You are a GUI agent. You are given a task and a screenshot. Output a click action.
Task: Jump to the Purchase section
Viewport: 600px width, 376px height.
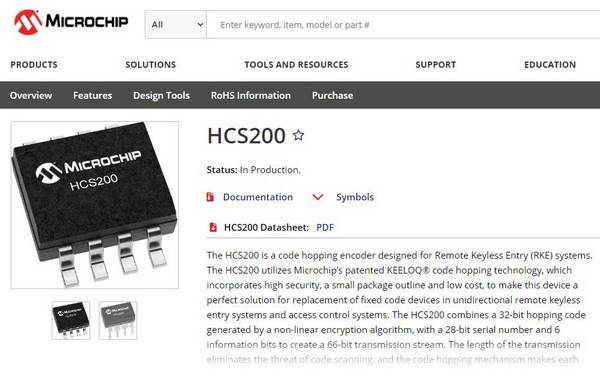pos(333,95)
